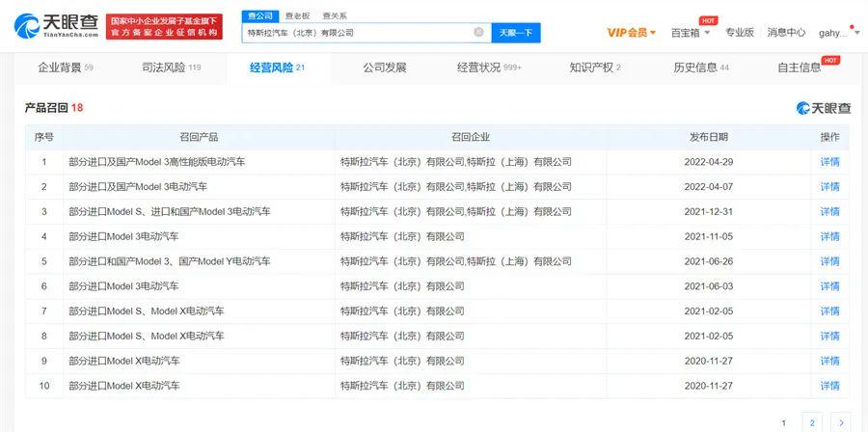Image resolution: width=868 pixels, height=432 pixels.
Task: Clear the search box with the X icon
Action: click(478, 32)
